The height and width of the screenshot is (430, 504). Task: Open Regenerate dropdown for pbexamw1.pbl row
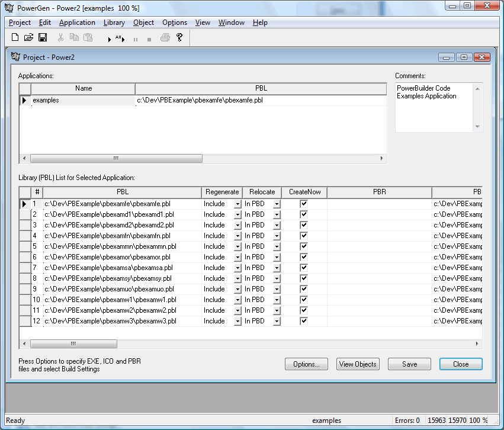coord(237,300)
